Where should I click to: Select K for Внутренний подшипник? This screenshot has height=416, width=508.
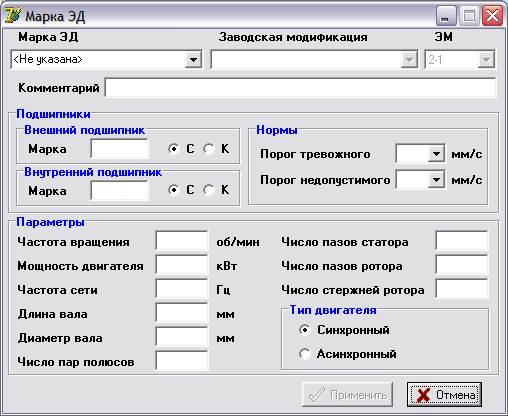pyautogui.click(x=209, y=190)
